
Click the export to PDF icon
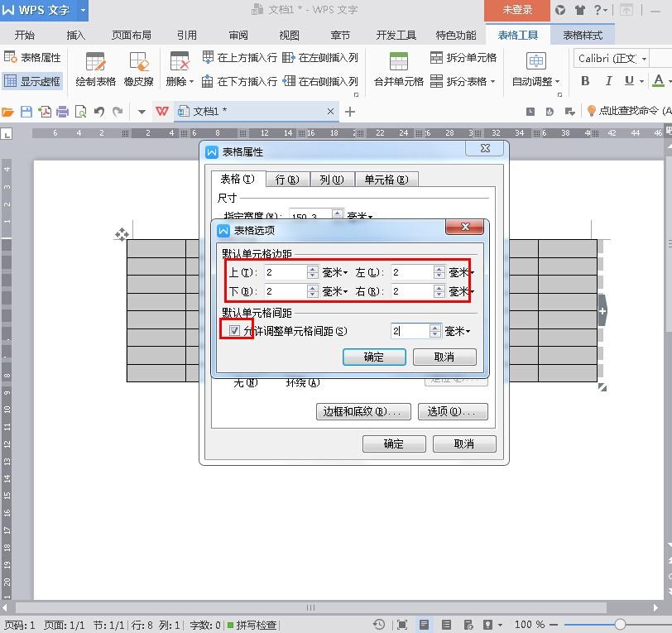[45, 112]
